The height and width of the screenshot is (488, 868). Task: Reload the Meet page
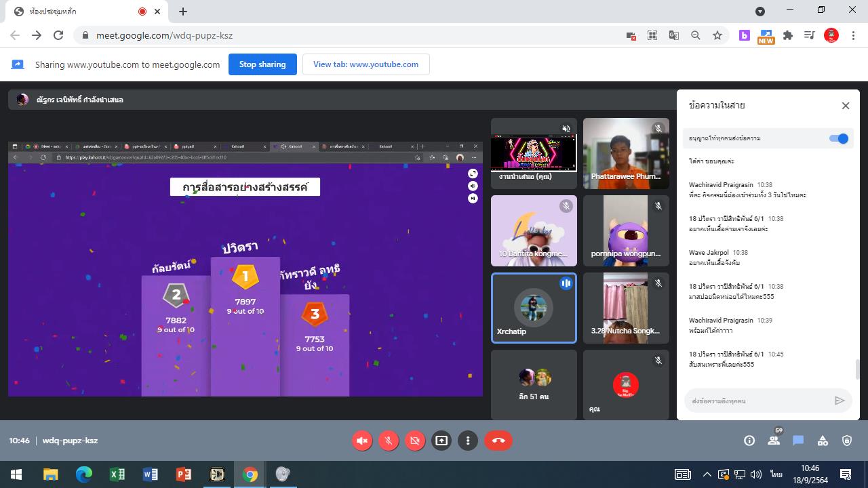pyautogui.click(x=58, y=35)
